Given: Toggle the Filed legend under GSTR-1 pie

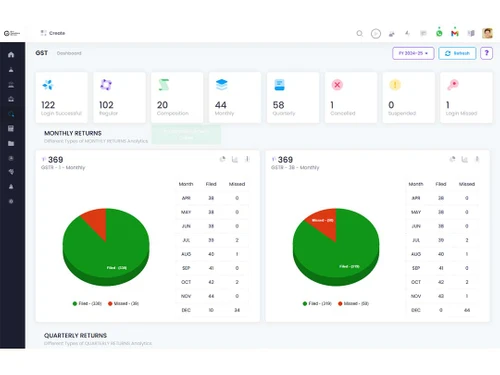Looking at the screenshot, I should [87, 303].
